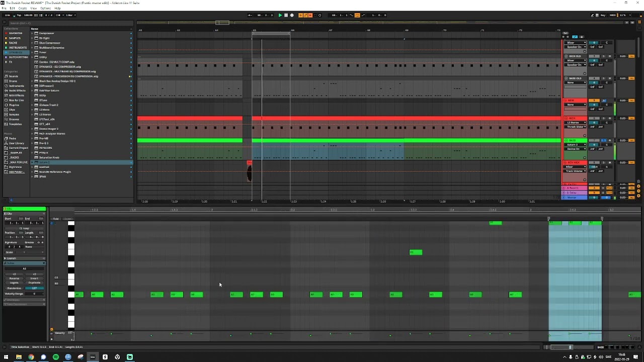This screenshot has width=644, height=362.
Task: Click the Add Folder link
Action: tap(16, 172)
